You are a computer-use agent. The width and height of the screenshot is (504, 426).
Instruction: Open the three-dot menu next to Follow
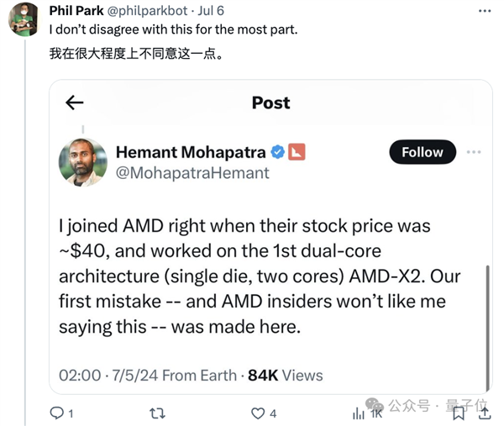(474, 152)
